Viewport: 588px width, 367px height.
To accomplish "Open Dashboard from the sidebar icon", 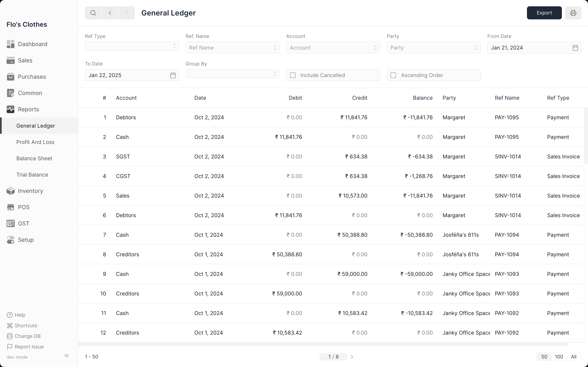I will [x=10, y=44].
